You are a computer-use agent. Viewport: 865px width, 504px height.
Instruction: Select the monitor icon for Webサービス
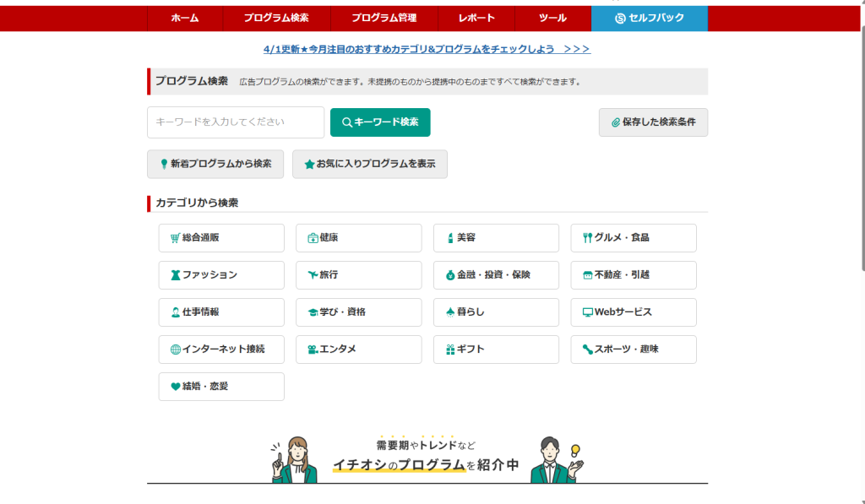click(x=587, y=312)
